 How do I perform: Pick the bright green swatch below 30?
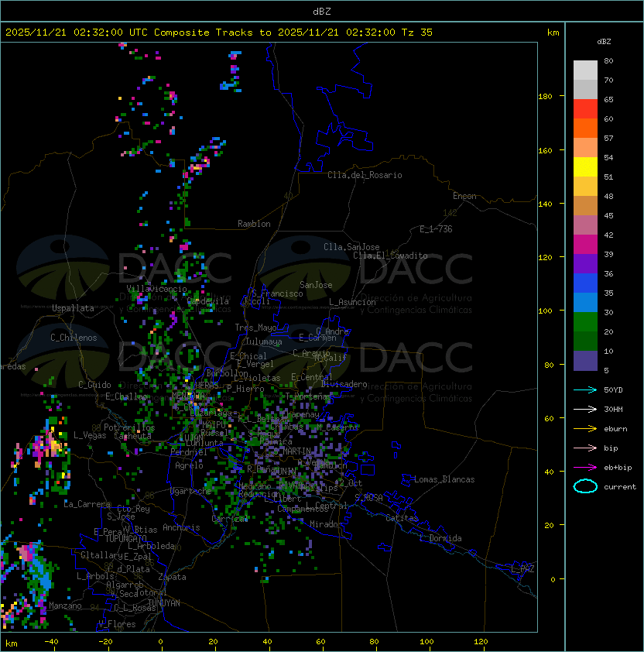(585, 322)
